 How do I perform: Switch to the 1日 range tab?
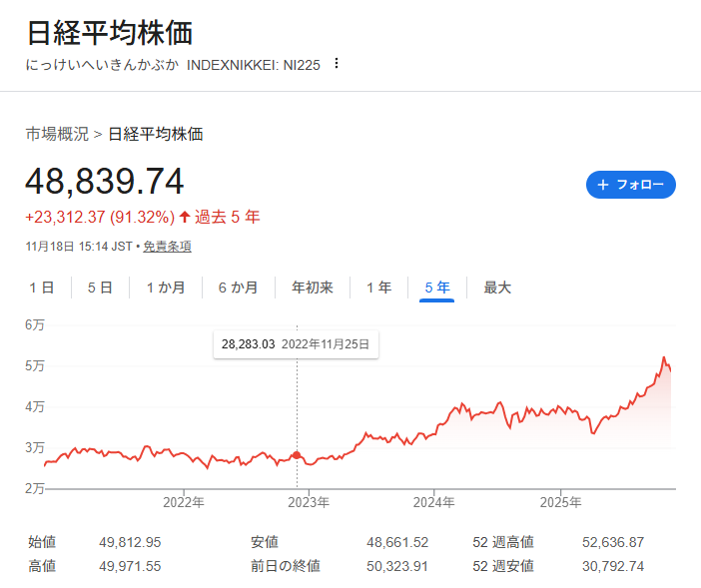41,288
